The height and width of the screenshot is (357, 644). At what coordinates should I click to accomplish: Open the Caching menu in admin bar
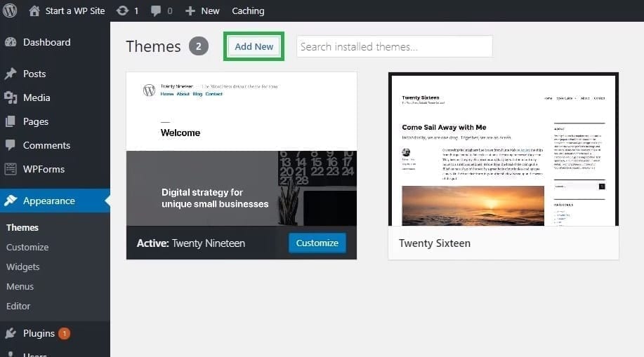248,11
